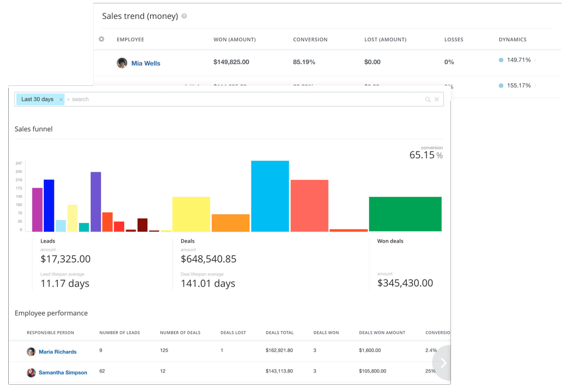Click the help icon beside Sales trend title
The height and width of the screenshot is (392, 566).
(184, 16)
